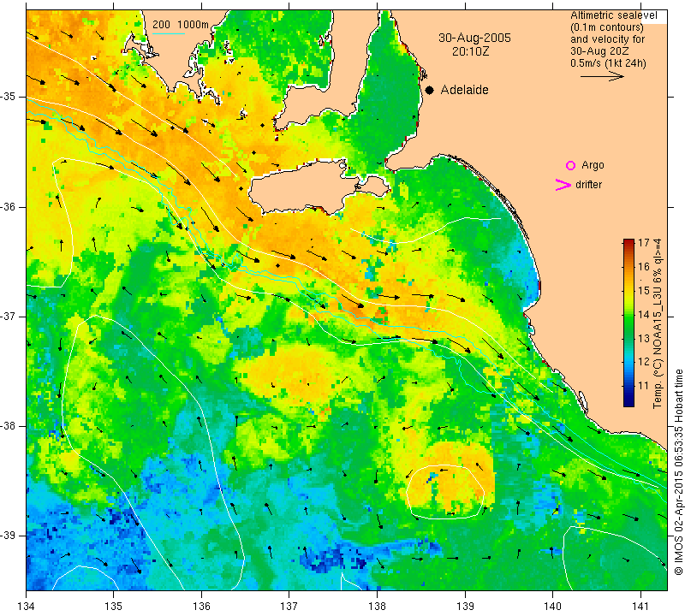The image size is (685, 616).
Task: Click the -35 latitude axis label
Action: click(x=9, y=97)
